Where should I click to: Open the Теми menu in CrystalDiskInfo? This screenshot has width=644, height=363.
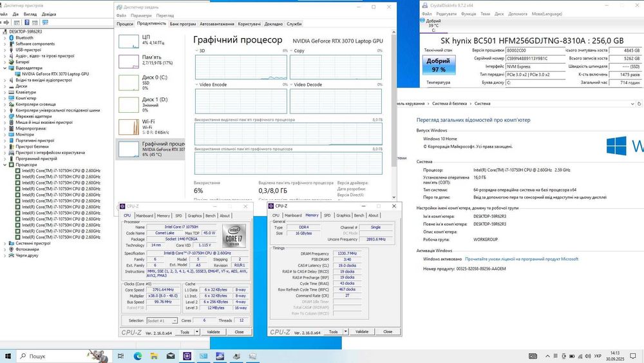[485, 14]
